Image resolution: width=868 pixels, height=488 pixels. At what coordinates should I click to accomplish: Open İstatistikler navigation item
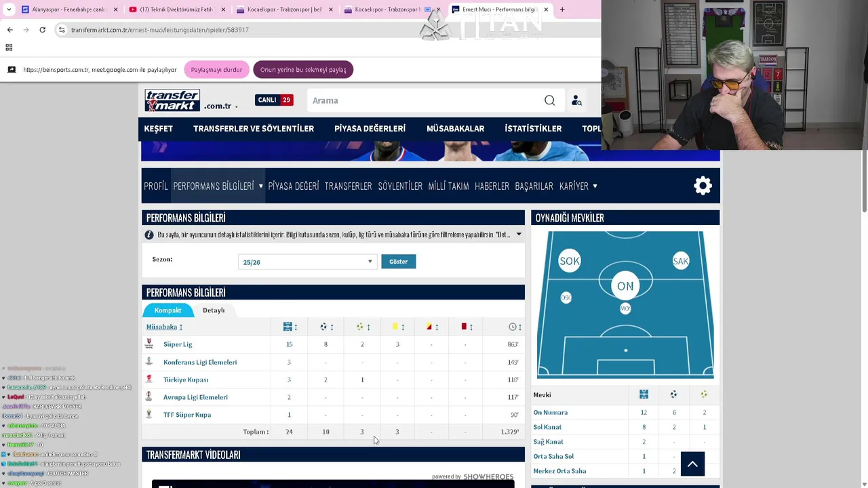[x=533, y=128]
